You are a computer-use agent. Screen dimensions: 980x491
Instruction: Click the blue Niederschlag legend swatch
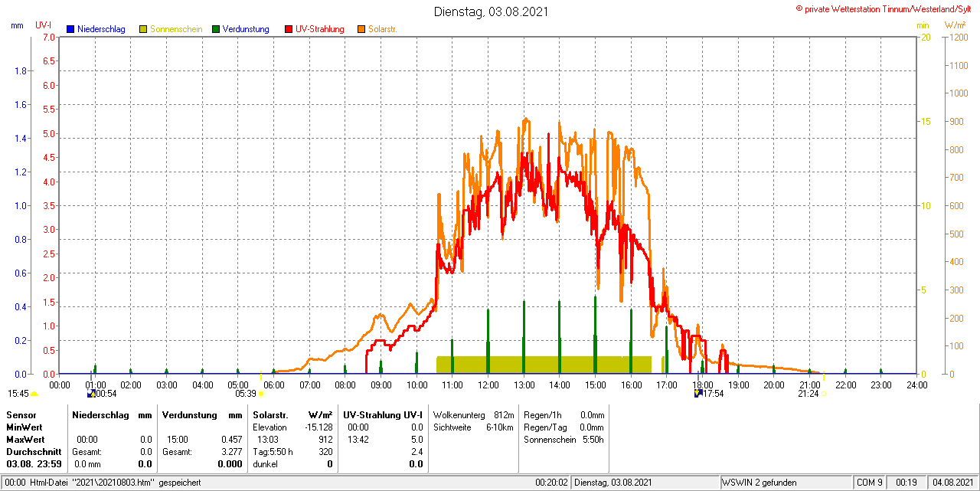click(x=70, y=29)
